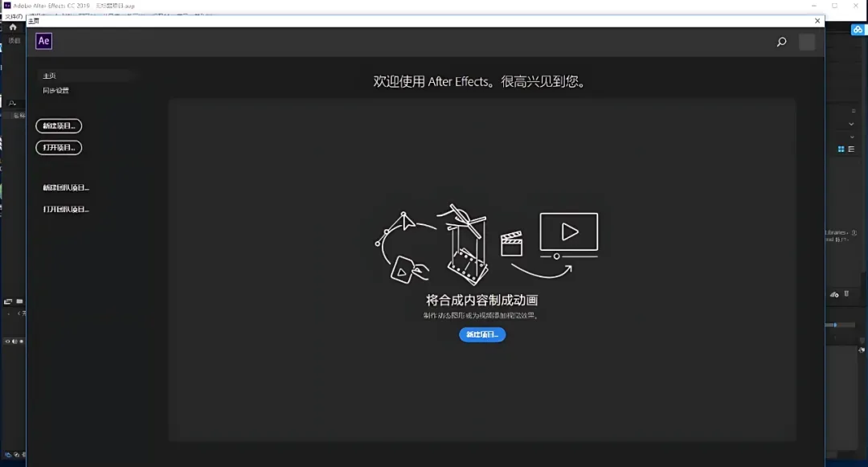Click the 打开项目 button in the sidebar

(59, 148)
